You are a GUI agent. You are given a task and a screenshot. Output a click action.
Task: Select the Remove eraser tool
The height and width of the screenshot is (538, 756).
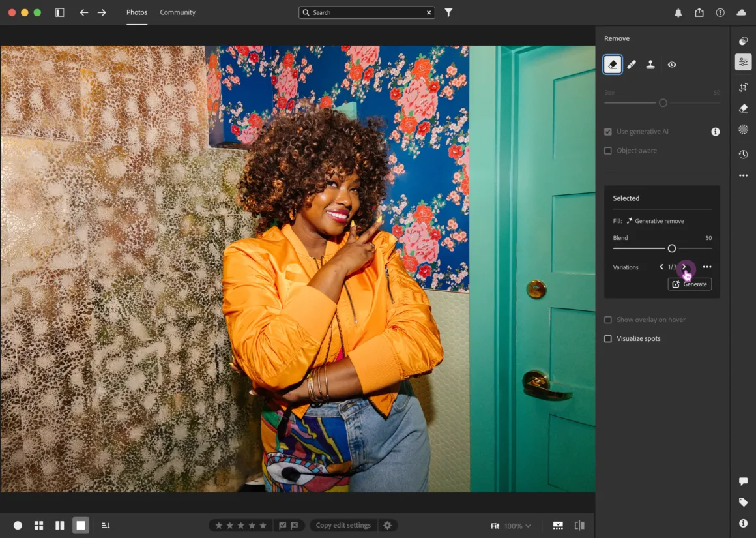tap(613, 64)
